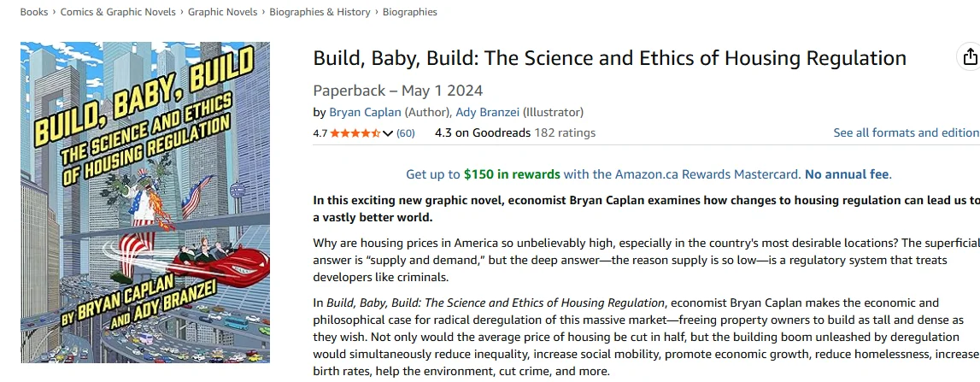This screenshot has width=980, height=382.
Task: Click the 4.7 average rating number
Action: point(320,133)
